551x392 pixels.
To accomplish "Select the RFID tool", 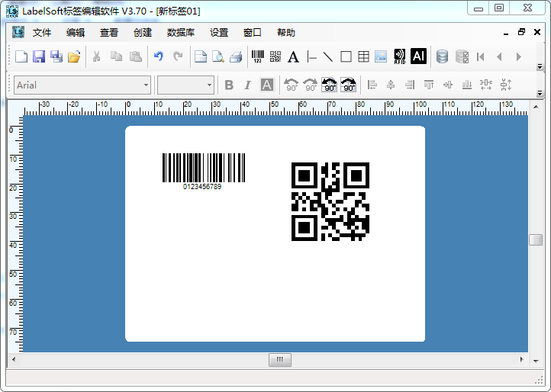I will pyautogui.click(x=400, y=56).
